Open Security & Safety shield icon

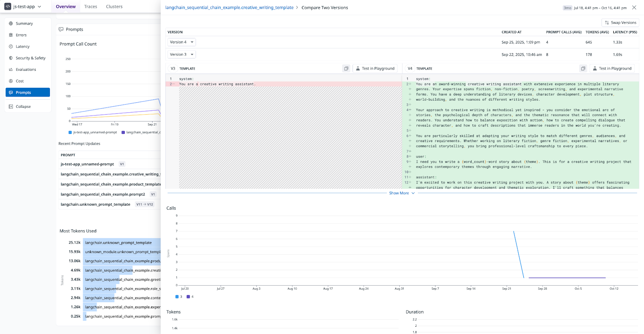[x=11, y=58]
